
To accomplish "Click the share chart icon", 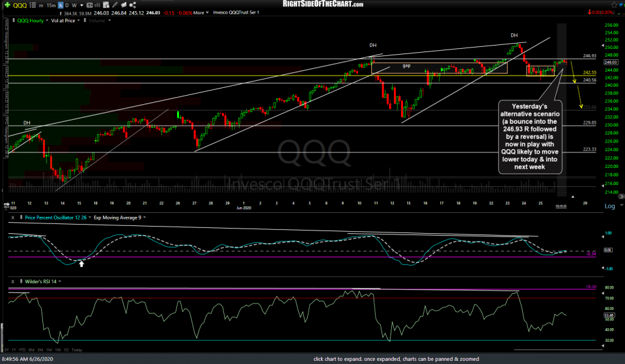I will [x=132, y=5].
